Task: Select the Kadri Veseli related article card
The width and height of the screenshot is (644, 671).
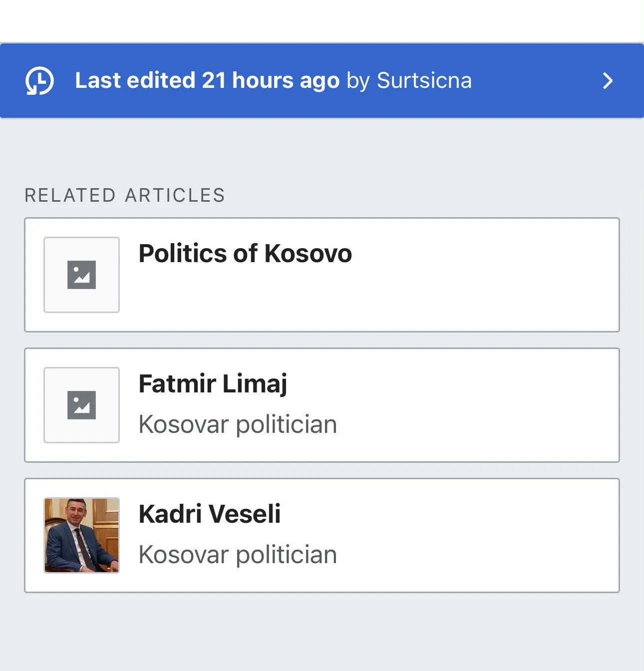Action: (x=322, y=535)
